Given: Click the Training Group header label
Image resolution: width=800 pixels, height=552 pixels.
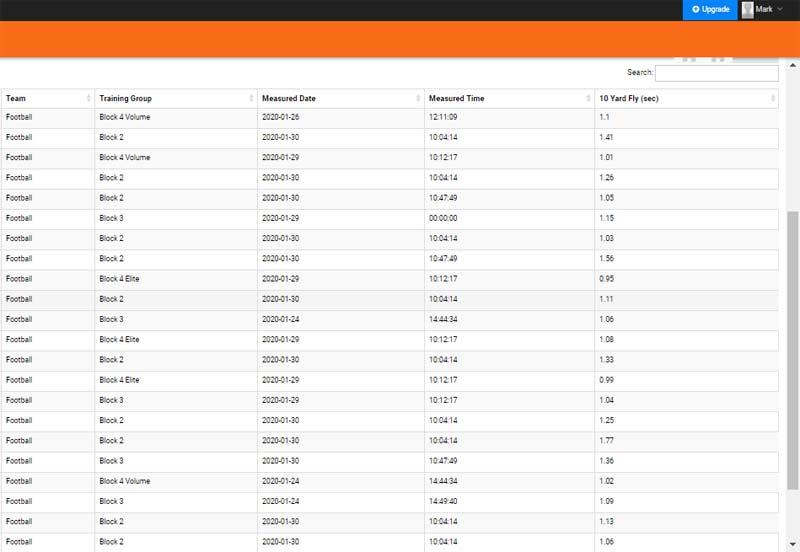Looking at the screenshot, I should click(126, 98).
